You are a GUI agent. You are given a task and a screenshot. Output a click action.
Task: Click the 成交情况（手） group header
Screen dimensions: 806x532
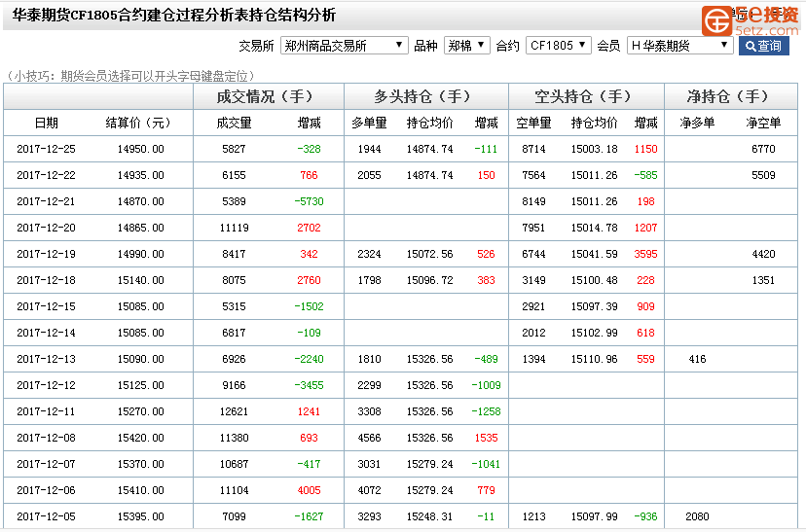tap(269, 96)
